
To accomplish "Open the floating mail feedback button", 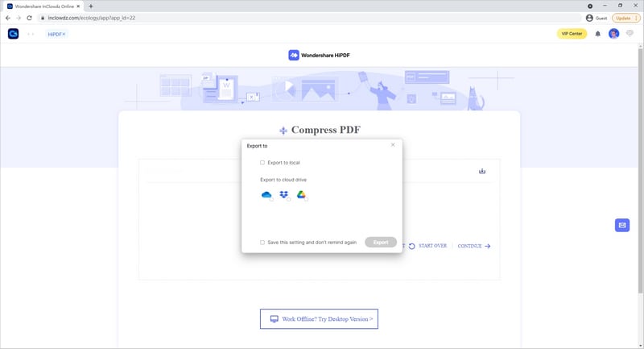I will click(622, 225).
